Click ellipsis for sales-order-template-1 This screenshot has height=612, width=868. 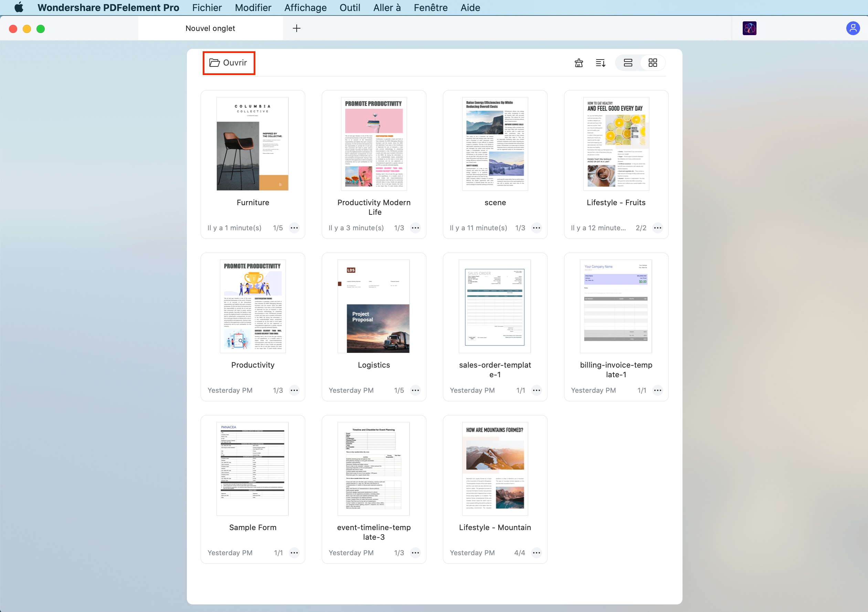pyautogui.click(x=537, y=391)
